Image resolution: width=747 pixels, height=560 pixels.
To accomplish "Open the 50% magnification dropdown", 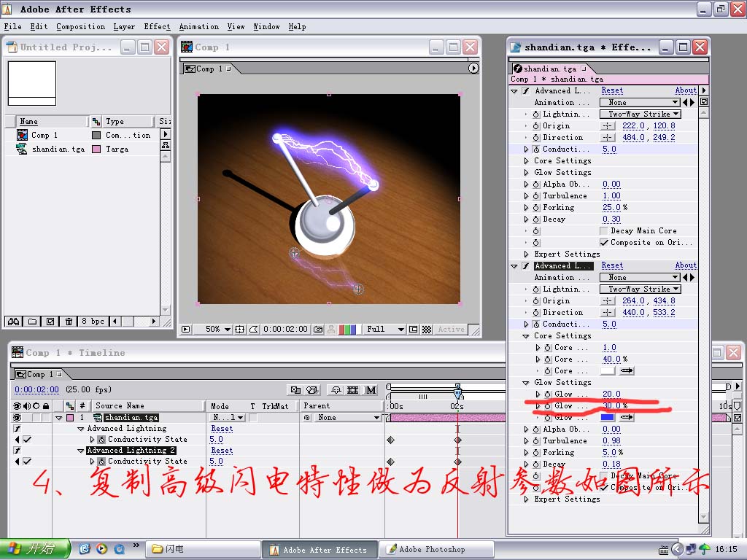I will (217, 330).
